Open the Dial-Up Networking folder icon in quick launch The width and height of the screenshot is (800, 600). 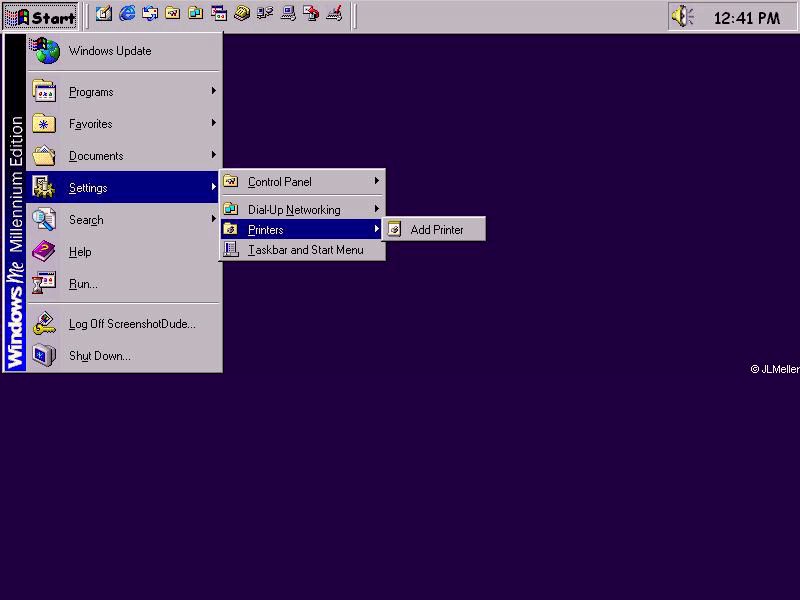[x=195, y=14]
